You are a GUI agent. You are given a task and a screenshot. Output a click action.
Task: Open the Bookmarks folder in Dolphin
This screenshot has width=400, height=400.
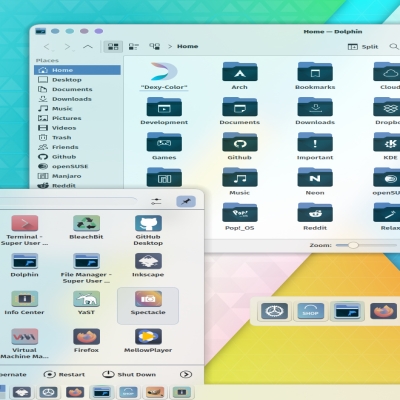tap(315, 76)
